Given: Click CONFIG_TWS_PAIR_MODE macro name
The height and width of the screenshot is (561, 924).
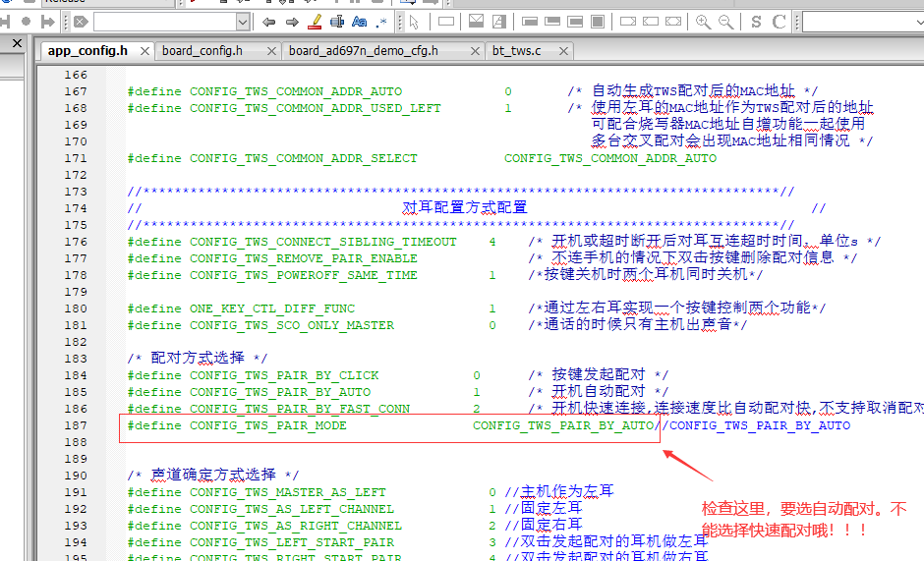Looking at the screenshot, I should tap(268, 425).
